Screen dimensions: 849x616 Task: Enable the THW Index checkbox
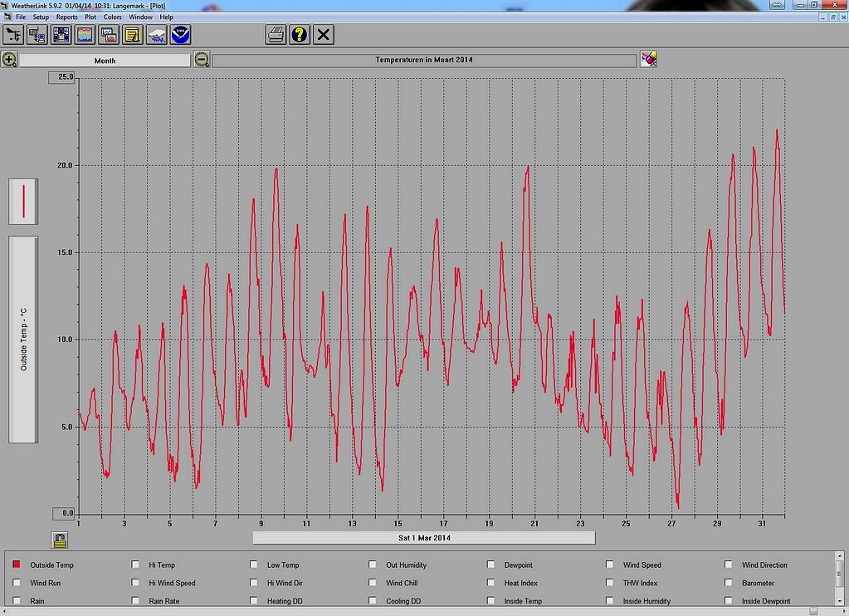609,583
